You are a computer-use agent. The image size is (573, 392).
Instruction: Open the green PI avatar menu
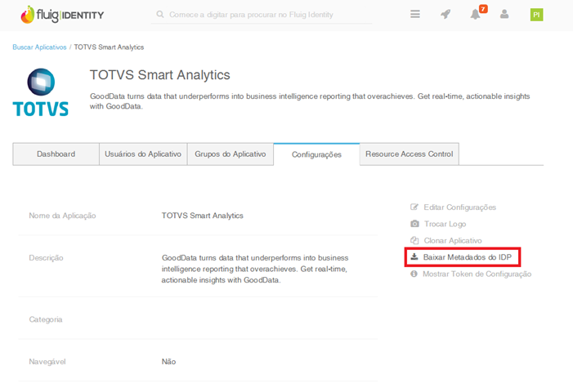[x=536, y=15]
